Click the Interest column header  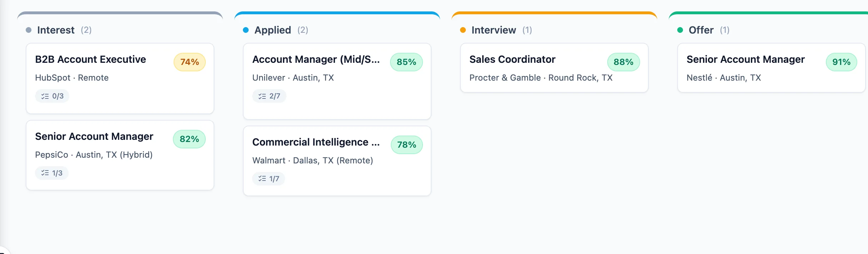coord(56,30)
